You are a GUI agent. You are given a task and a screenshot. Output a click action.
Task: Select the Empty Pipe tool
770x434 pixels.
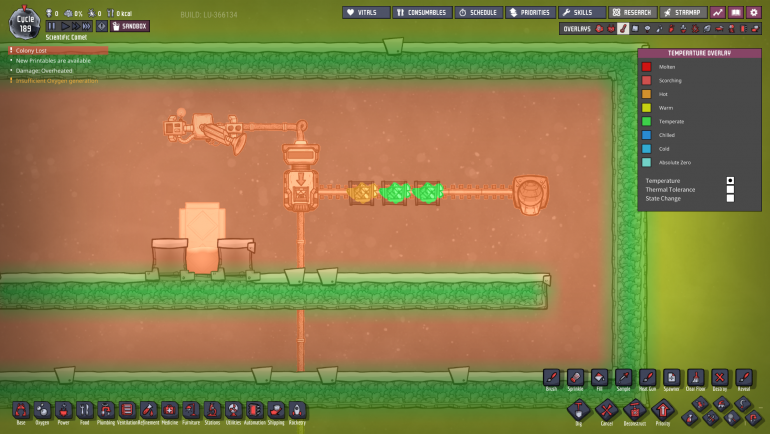click(753, 418)
